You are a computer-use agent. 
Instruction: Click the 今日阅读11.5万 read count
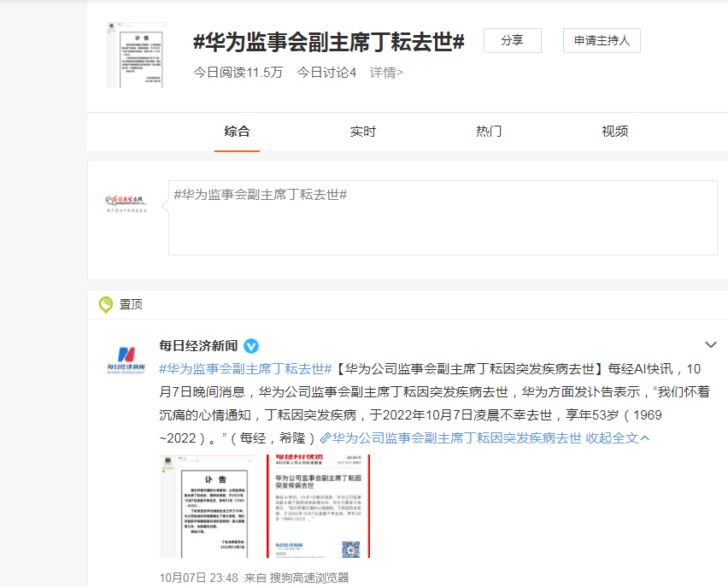point(238,73)
